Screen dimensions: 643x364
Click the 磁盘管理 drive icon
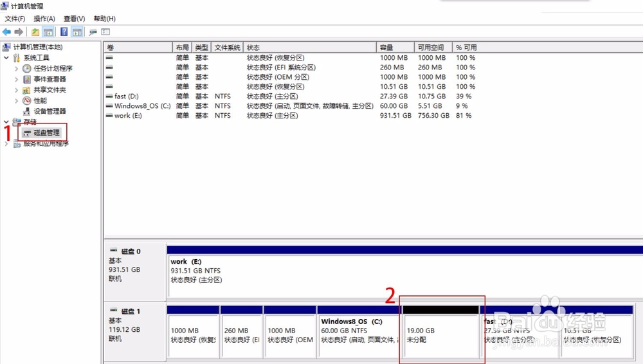pyautogui.click(x=26, y=133)
